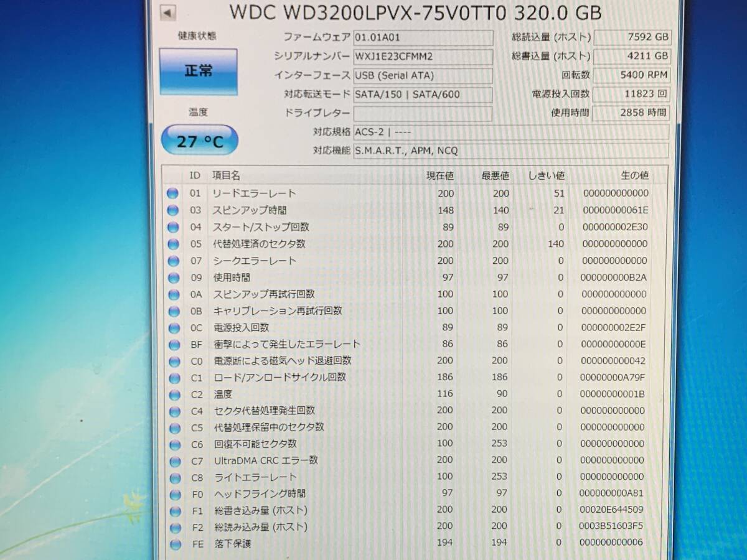Image resolution: width=747 pixels, height=560 pixels.
Task: Click status orb for スピンアップ時間 row
Action: [x=172, y=210]
